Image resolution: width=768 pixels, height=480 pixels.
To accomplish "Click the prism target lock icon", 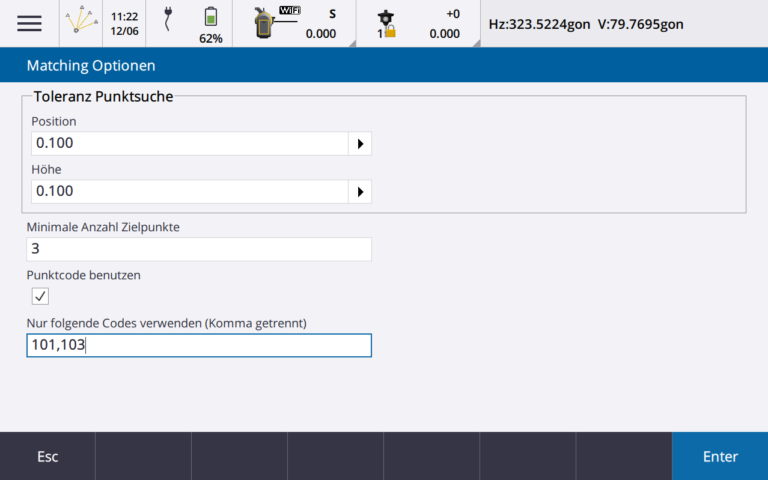I will click(x=385, y=24).
